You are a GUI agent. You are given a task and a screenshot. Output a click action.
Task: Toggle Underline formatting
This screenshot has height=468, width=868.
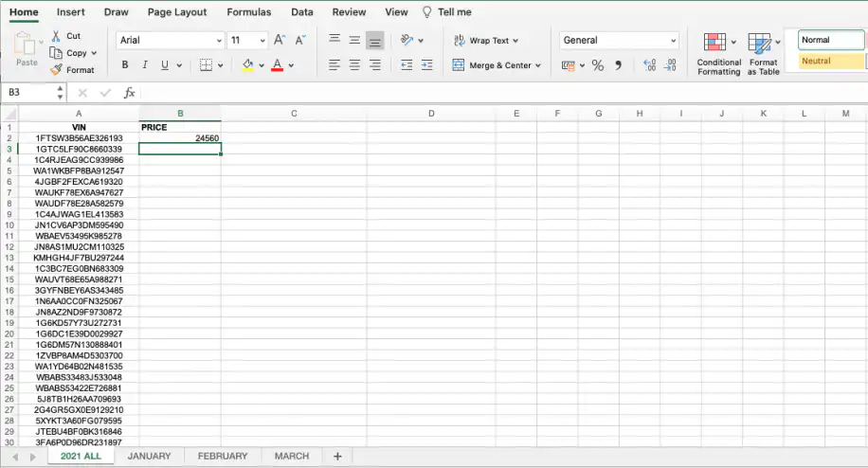(165, 64)
